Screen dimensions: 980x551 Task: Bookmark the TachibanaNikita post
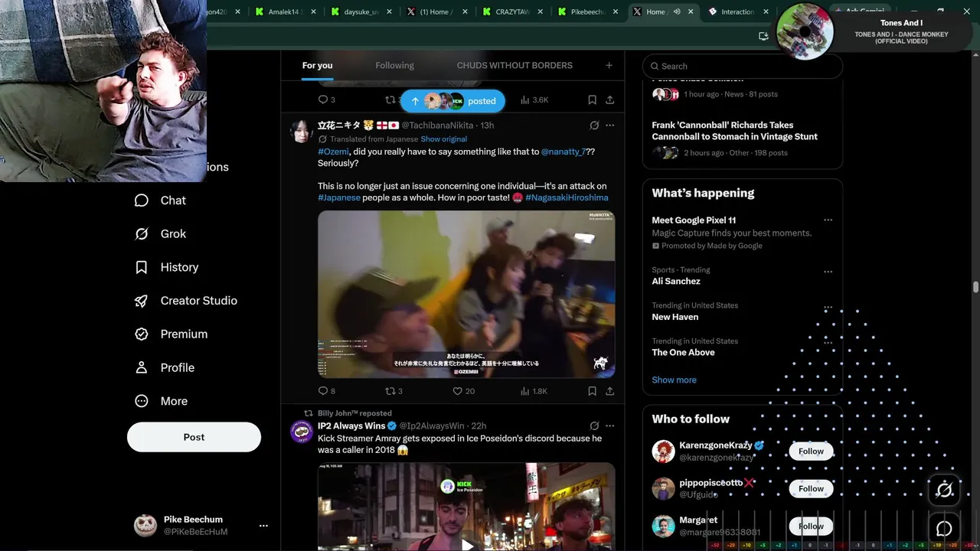[x=592, y=391]
